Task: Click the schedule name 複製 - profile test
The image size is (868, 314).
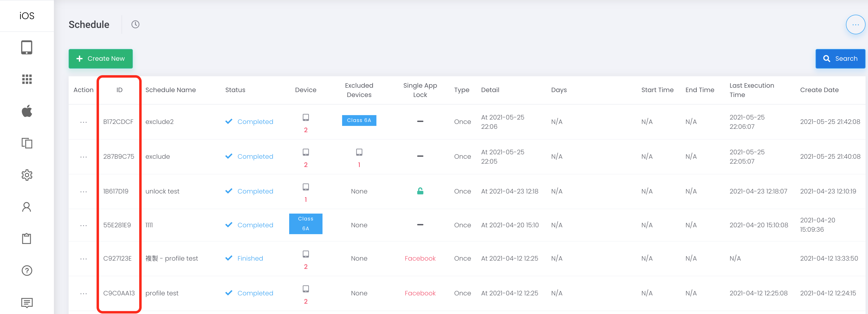Action: pos(172,258)
